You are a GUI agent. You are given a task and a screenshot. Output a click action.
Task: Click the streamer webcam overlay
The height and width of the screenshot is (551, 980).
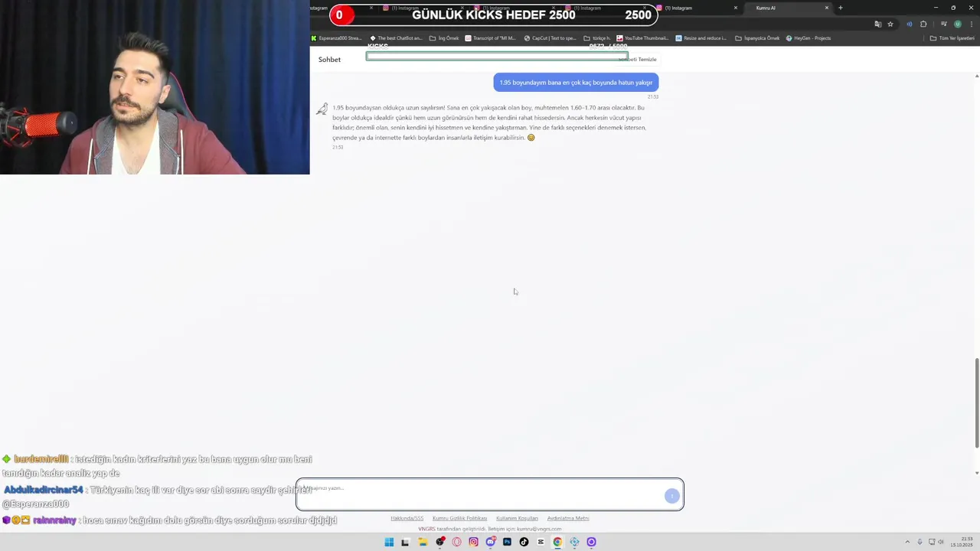click(x=155, y=87)
